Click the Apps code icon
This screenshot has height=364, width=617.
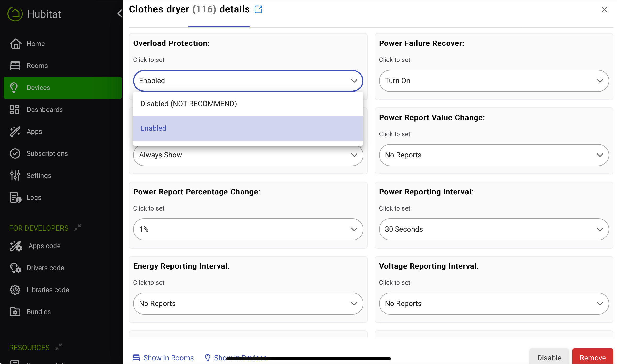pos(16,246)
